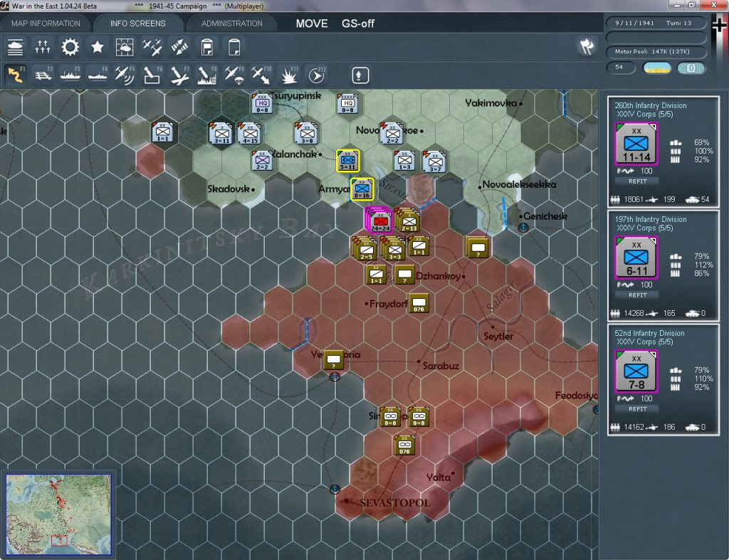Select the 0?0 unit near Fraydorf
The height and width of the screenshot is (560, 729).
coord(419,303)
